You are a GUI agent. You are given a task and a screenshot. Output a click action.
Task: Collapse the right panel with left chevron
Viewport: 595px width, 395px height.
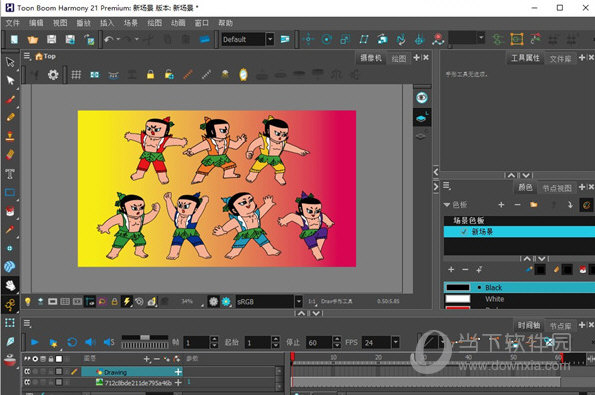(x=436, y=172)
